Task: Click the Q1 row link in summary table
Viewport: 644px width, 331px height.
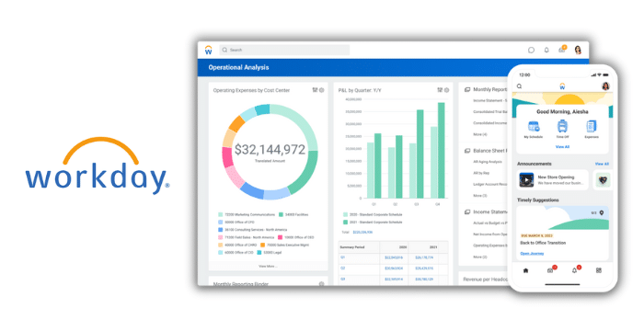Action: (342, 257)
